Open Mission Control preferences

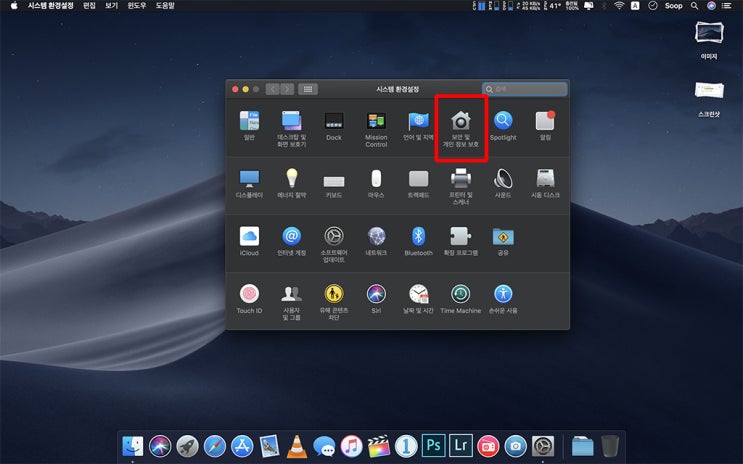tap(376, 128)
